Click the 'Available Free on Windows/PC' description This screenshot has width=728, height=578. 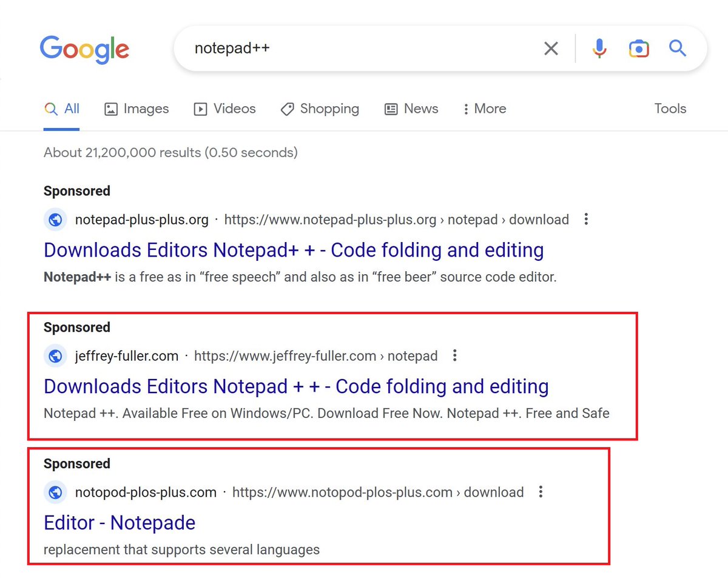click(x=326, y=414)
